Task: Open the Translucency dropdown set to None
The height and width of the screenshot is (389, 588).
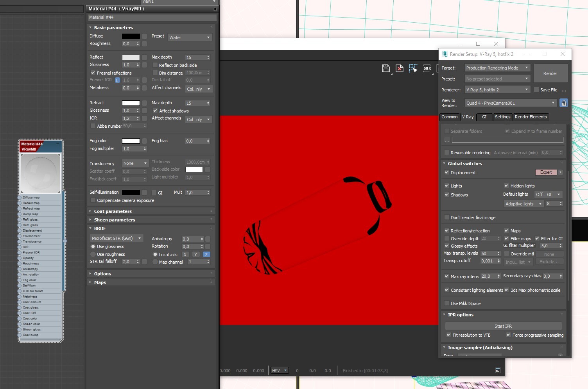Action: pos(135,163)
